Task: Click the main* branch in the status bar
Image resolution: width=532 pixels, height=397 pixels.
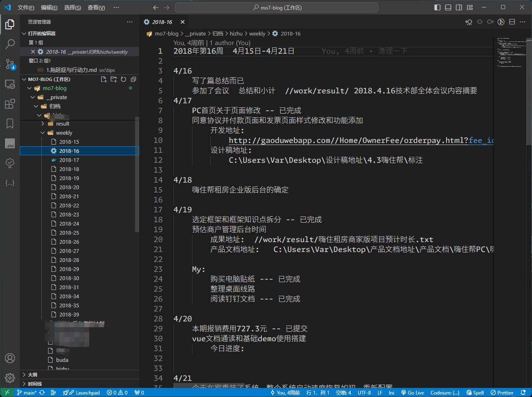Action: (x=27, y=392)
